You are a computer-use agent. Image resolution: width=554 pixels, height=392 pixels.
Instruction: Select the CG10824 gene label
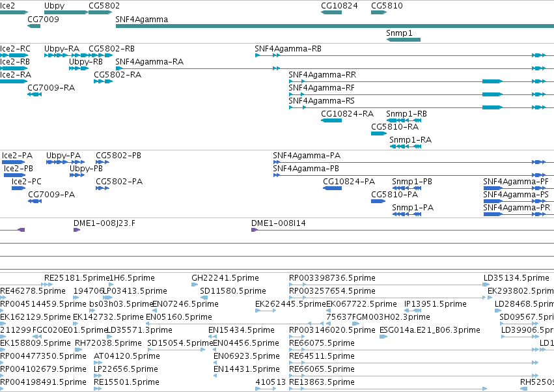pyautogui.click(x=339, y=6)
